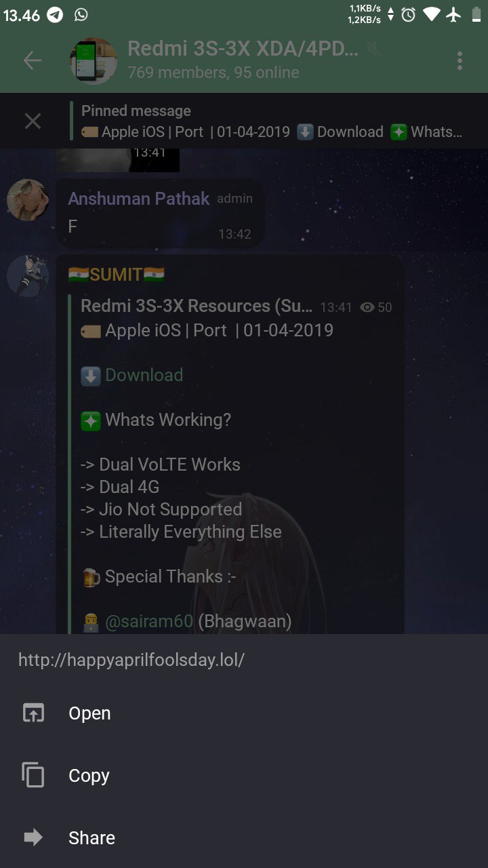Open the @sairam60 mention
This screenshot has height=868, width=488.
[149, 622]
